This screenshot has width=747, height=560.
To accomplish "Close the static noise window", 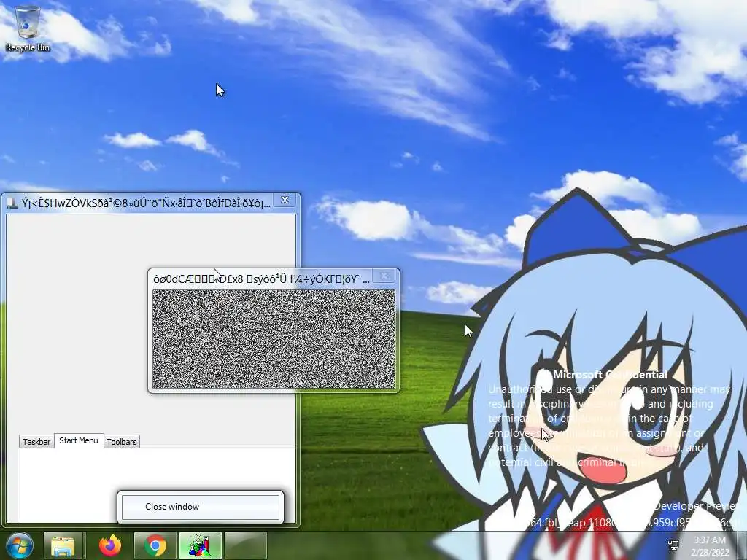I will pyautogui.click(x=384, y=275).
